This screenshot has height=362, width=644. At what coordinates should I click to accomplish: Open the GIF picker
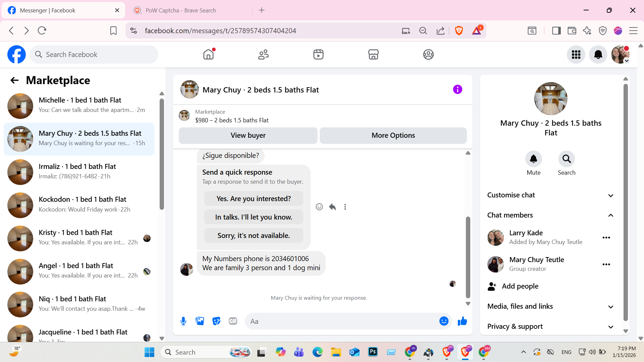pyautogui.click(x=233, y=321)
